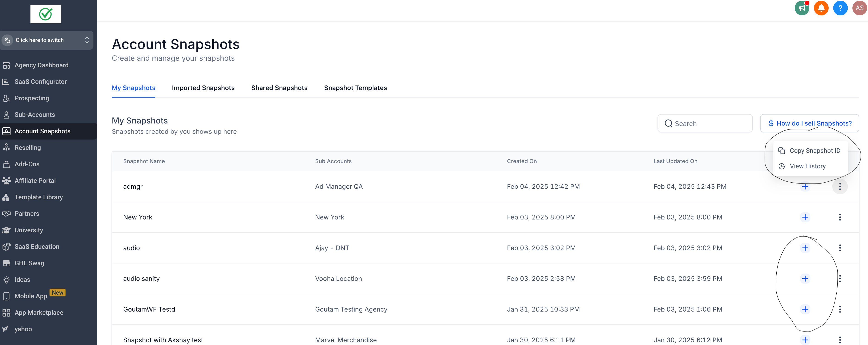Click How do I sell Snapshots button
The image size is (868, 345).
809,123
